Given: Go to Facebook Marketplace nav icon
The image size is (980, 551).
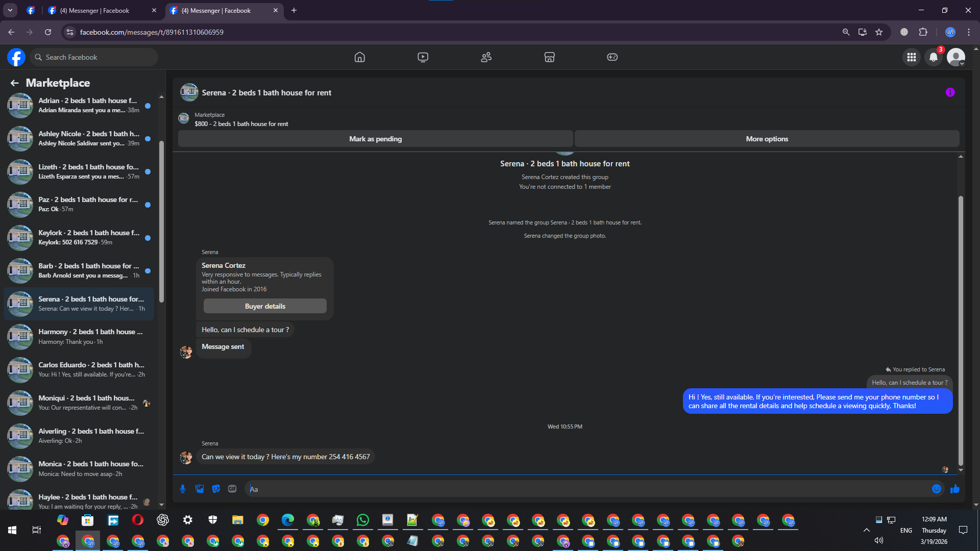Looking at the screenshot, I should click(549, 57).
